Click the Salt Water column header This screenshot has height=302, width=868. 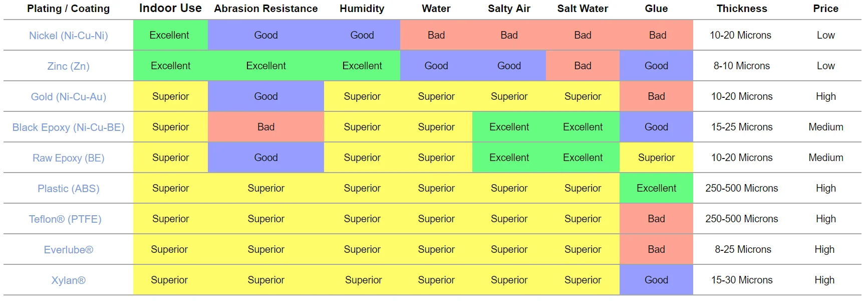(583, 9)
